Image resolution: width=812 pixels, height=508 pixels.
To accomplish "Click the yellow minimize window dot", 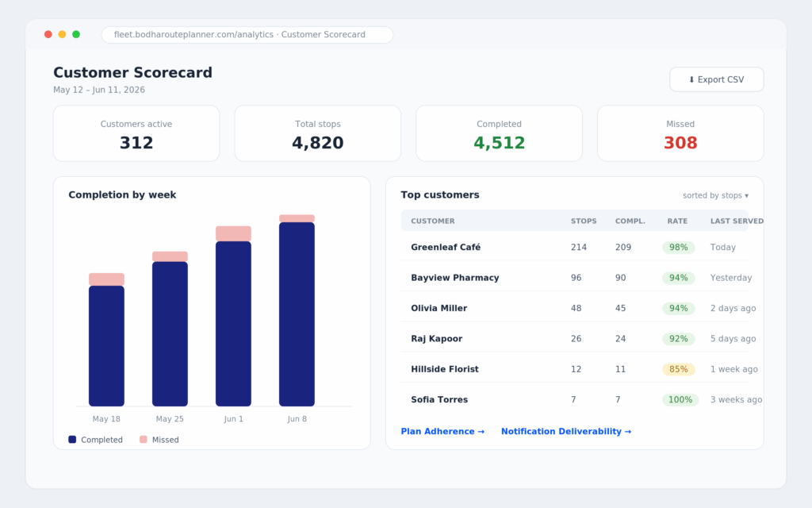I will (62, 34).
